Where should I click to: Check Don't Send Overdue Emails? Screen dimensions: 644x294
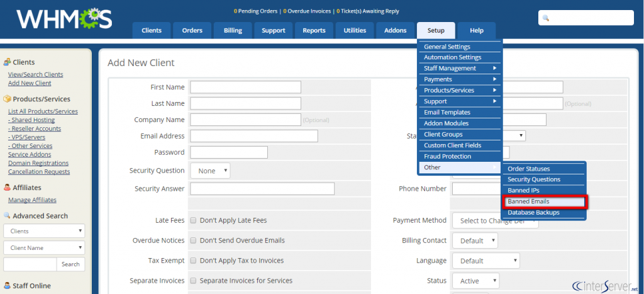pyautogui.click(x=193, y=240)
